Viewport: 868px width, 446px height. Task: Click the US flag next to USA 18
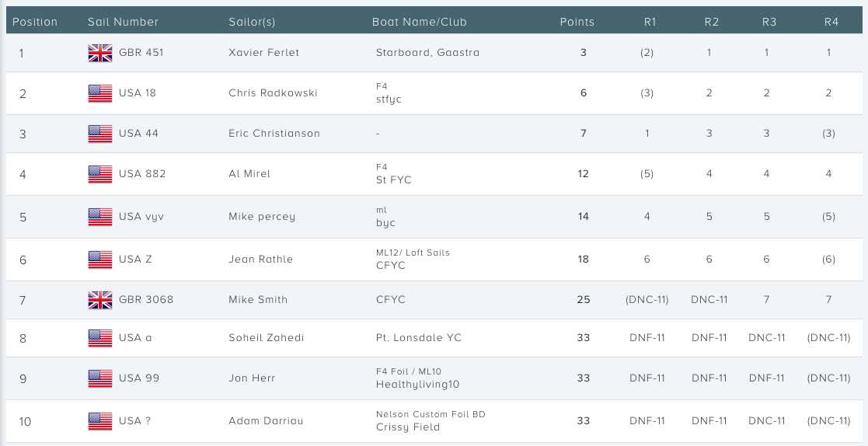click(x=100, y=93)
